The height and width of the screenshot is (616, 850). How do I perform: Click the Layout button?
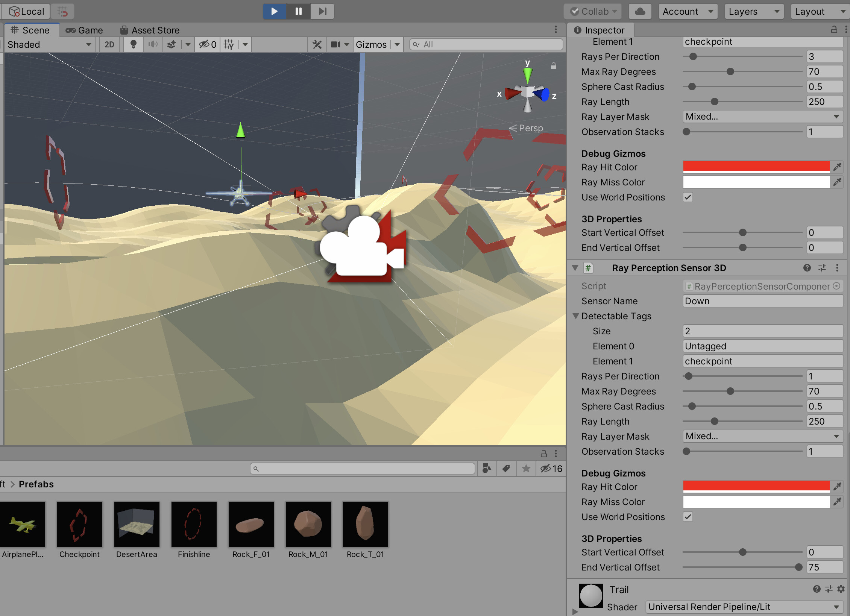point(819,11)
